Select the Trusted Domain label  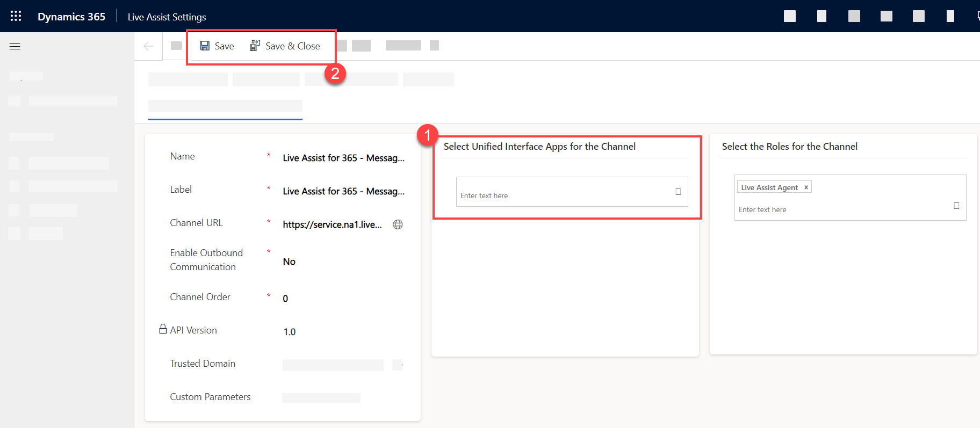[x=203, y=364]
